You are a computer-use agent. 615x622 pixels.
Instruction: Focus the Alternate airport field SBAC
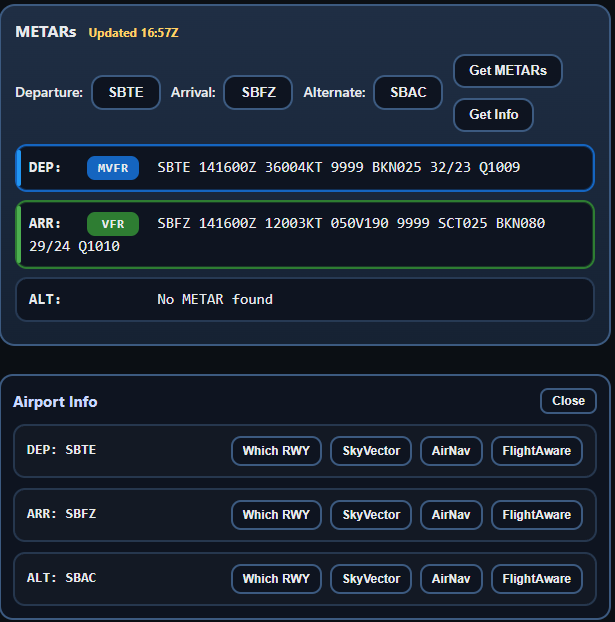tap(408, 93)
